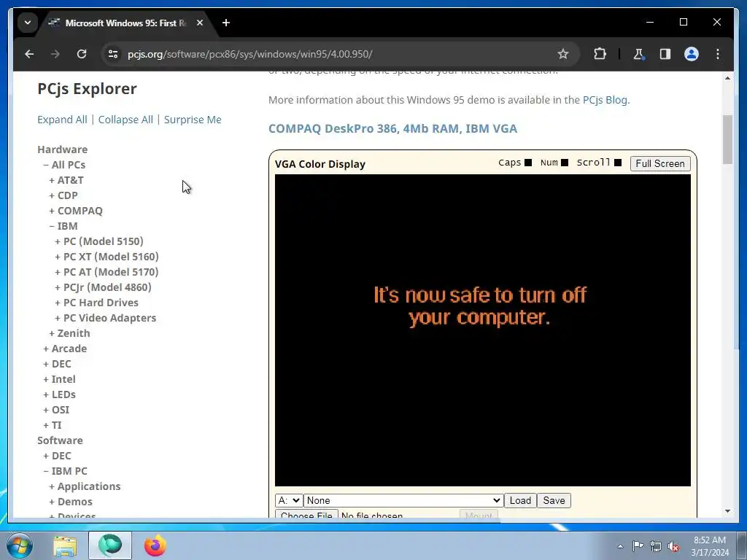Open Chrome three-dot menu
This screenshot has height=560, width=747.
pos(718,54)
